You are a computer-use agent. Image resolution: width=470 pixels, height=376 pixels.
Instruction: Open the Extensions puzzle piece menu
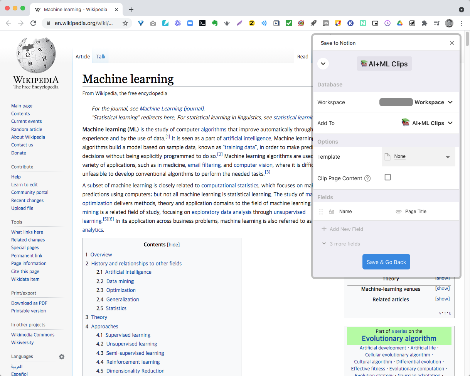pos(424,23)
